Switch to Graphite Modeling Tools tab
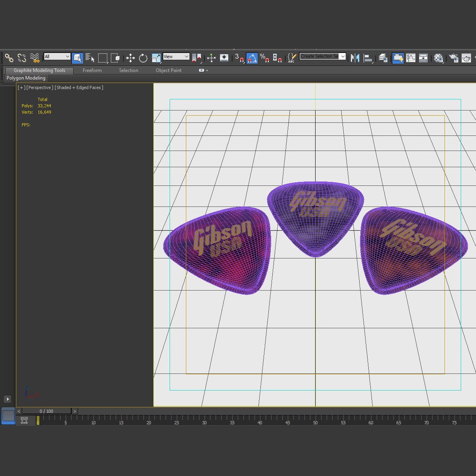476x476 pixels. coord(40,71)
